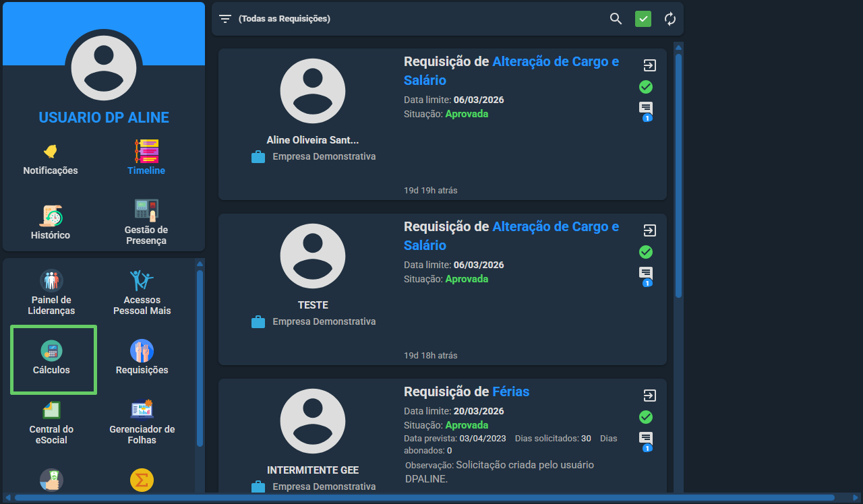This screenshot has width=863, height=504.
Task: Click the TESTE employee avatar
Action: [313, 255]
